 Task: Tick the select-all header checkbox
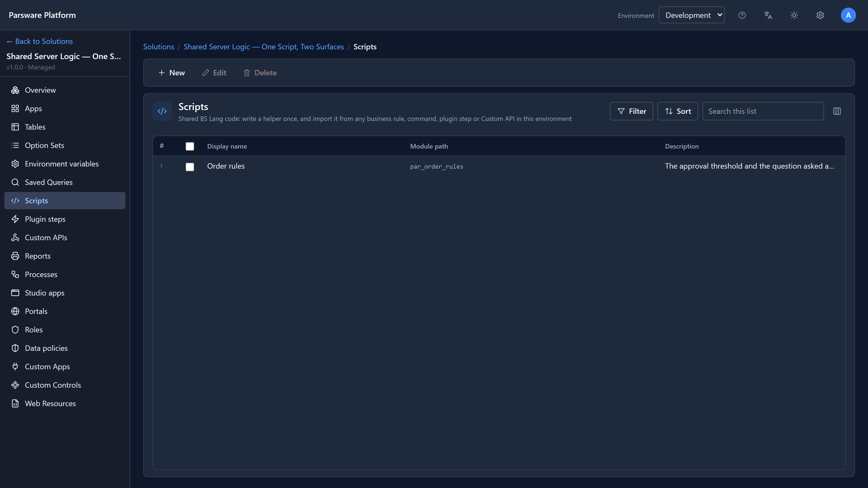pos(190,146)
